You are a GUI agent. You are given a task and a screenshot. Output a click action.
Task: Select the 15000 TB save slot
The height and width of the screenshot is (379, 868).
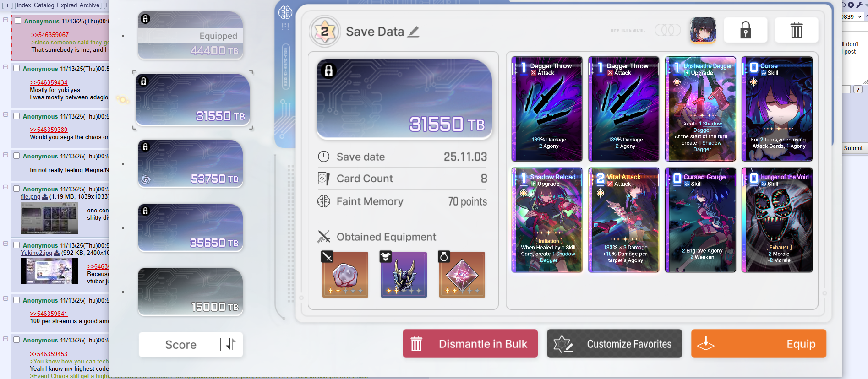coord(190,292)
